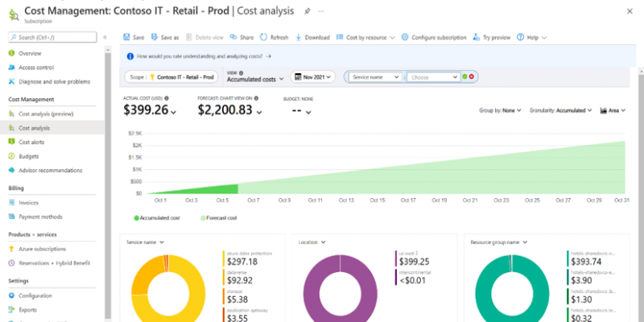Viewport: 644px width, 322px height.
Task: Open the Resource group name chart dropdown
Action: (498, 242)
